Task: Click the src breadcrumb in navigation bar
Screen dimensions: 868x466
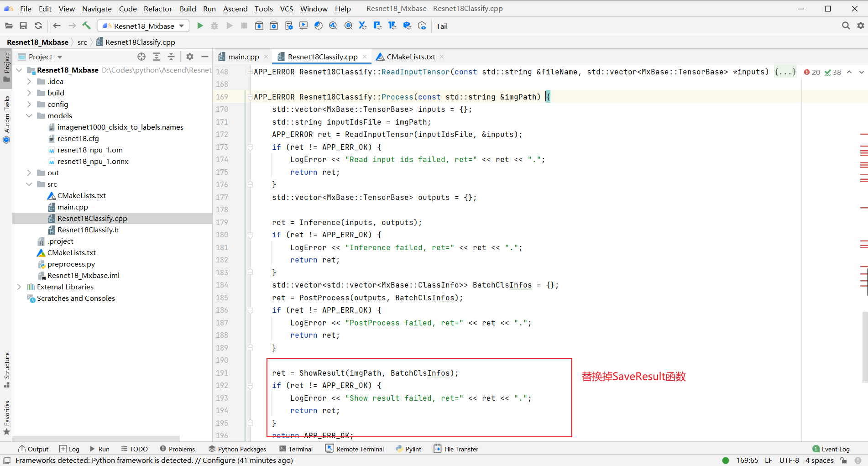Action: [82, 42]
